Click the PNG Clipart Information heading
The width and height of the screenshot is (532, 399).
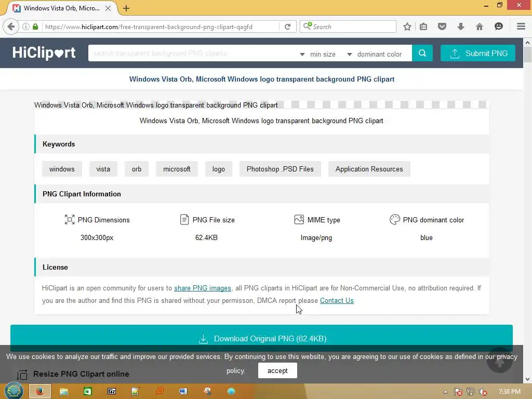82,194
